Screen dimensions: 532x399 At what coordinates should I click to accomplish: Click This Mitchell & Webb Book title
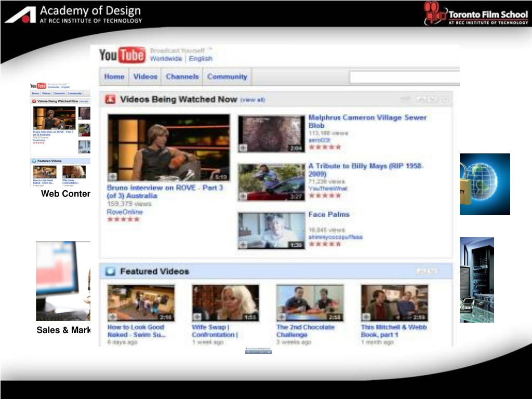click(x=394, y=331)
